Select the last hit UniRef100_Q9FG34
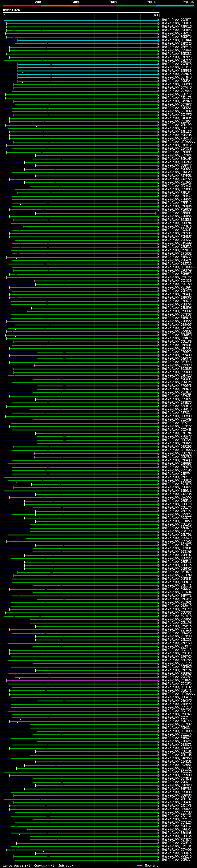Screen dimensions: 197x868 177,860
